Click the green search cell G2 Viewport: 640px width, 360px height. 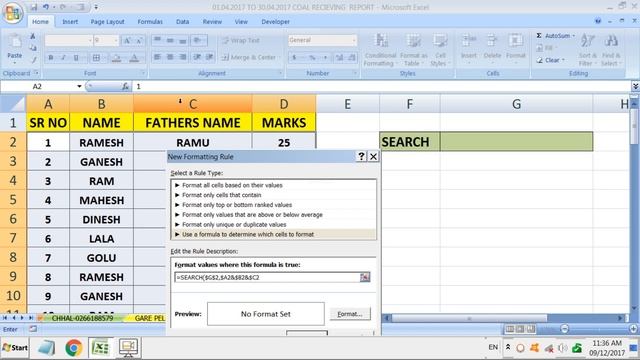(x=516, y=142)
